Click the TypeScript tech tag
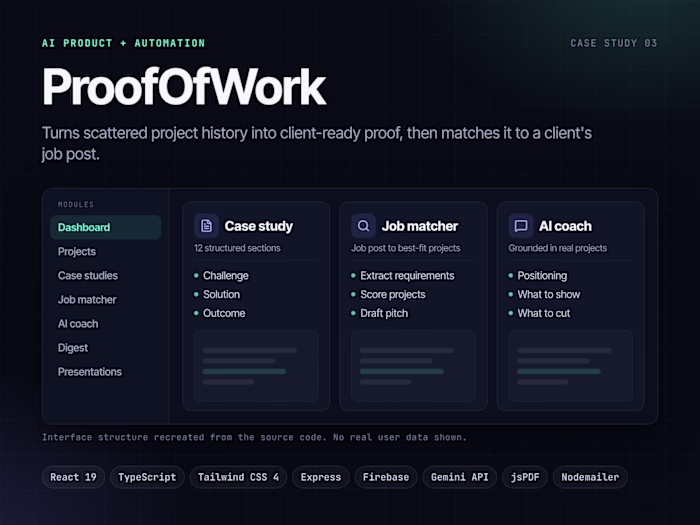The width and height of the screenshot is (700, 525). [x=147, y=477]
